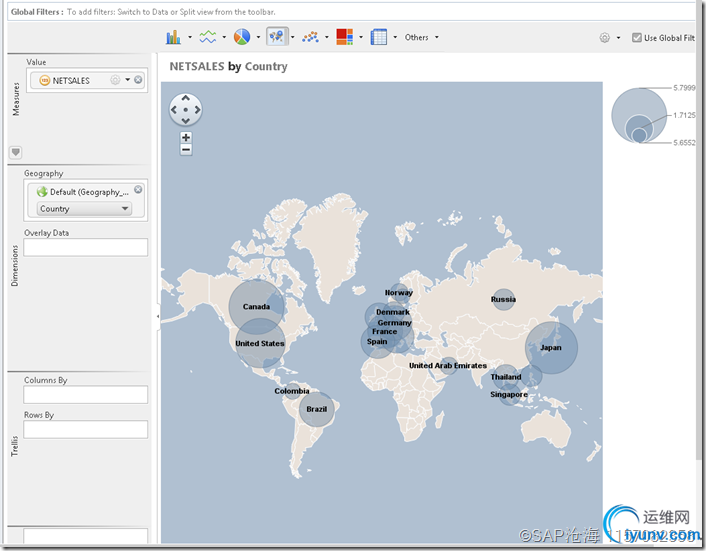Pan the map up
The width and height of the screenshot is (706, 551).
186,99
